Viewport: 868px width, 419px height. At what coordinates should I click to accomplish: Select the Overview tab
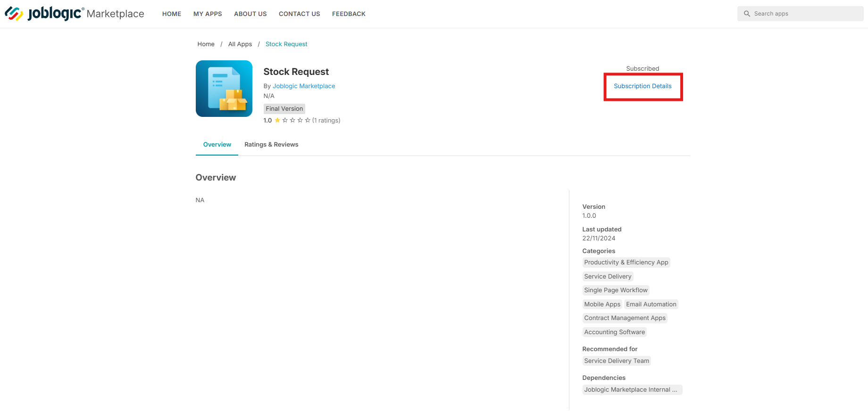click(217, 144)
